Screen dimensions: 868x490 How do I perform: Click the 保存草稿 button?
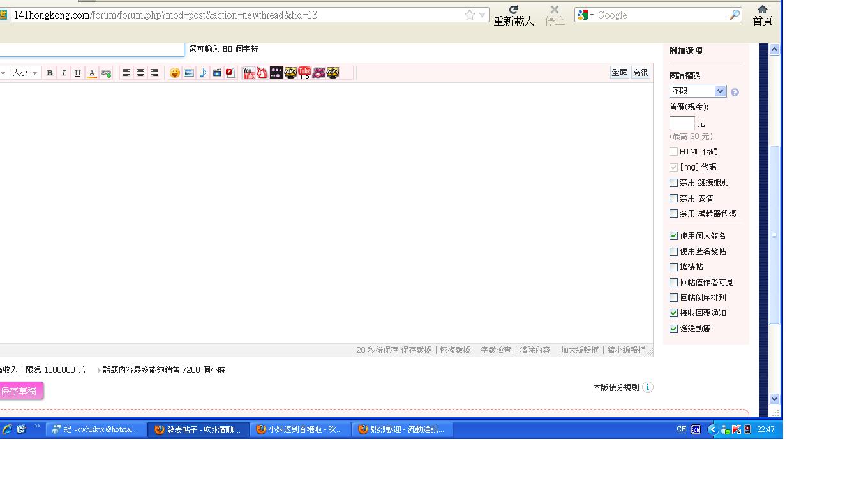19,390
